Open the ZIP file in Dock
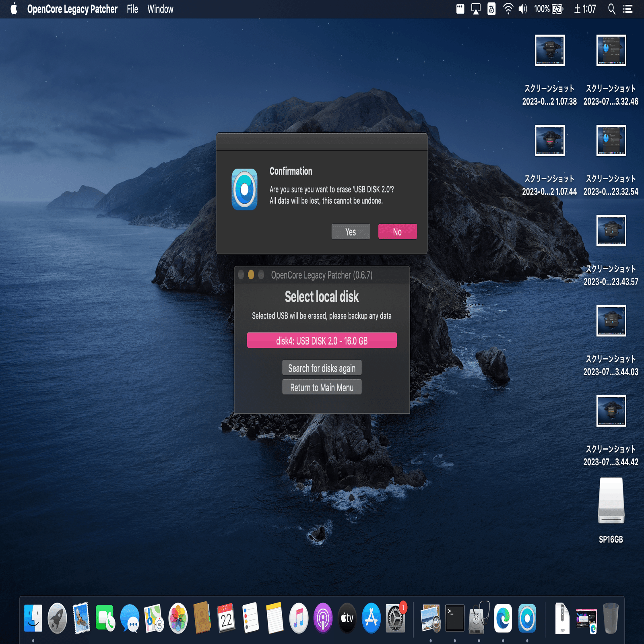Viewport: 644px width, 644px height. (562, 618)
